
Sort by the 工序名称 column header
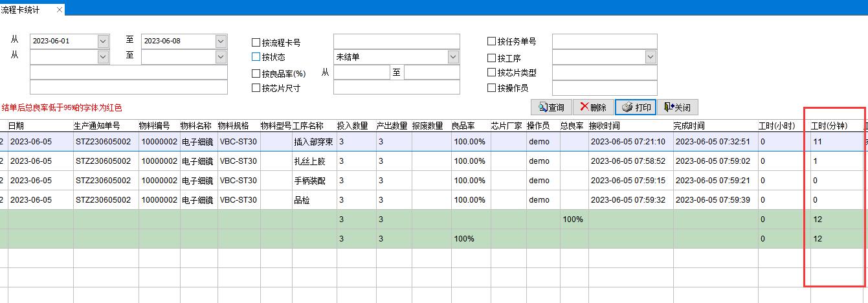(308, 126)
